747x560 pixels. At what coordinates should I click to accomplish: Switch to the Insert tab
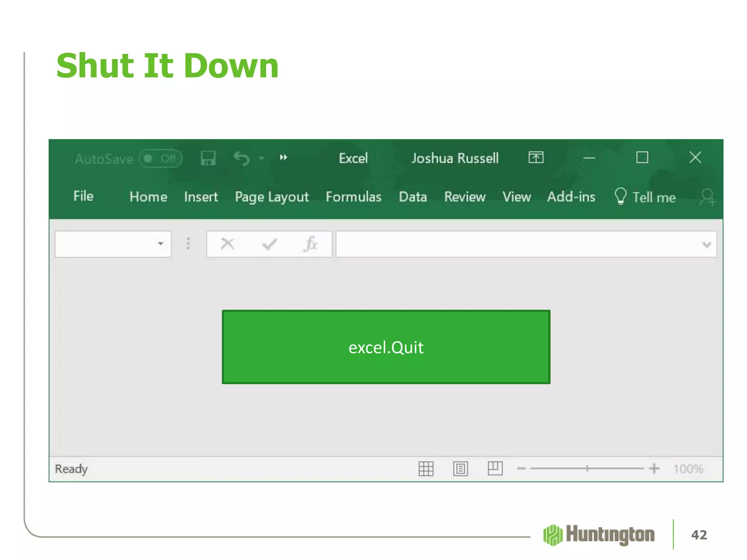tap(201, 197)
